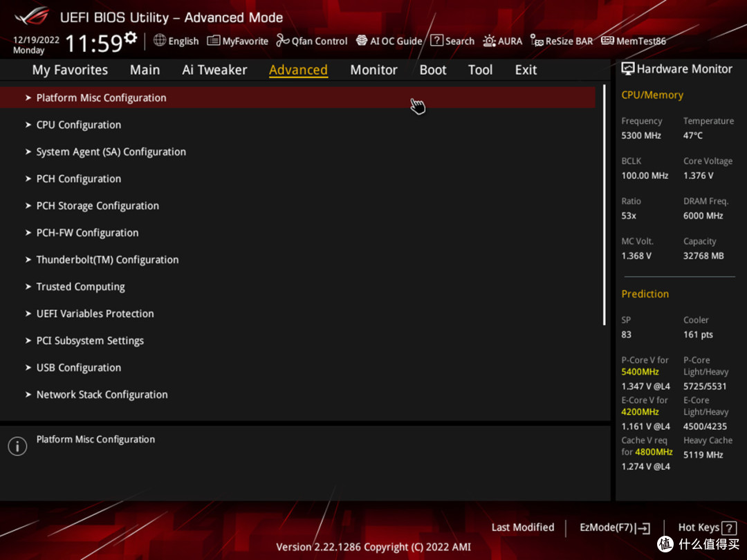Viewport: 747px width, 560px height.
Task: Click the 1.376 V core voltage value
Action: click(698, 176)
